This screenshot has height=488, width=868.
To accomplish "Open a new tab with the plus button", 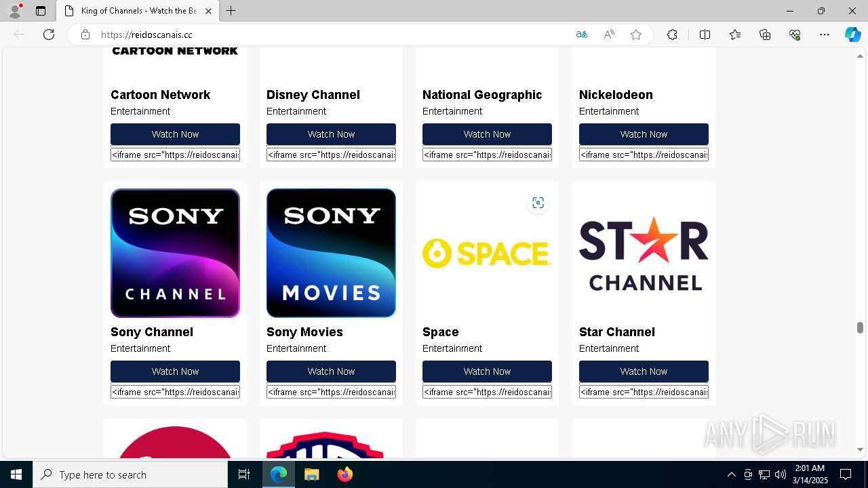I will 231,11.
